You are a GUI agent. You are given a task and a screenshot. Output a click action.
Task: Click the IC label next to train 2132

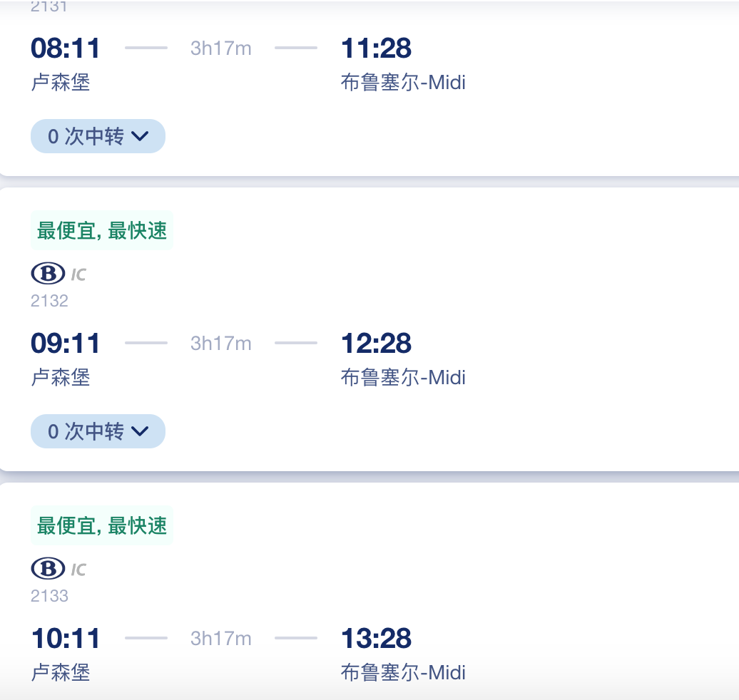coord(78,274)
